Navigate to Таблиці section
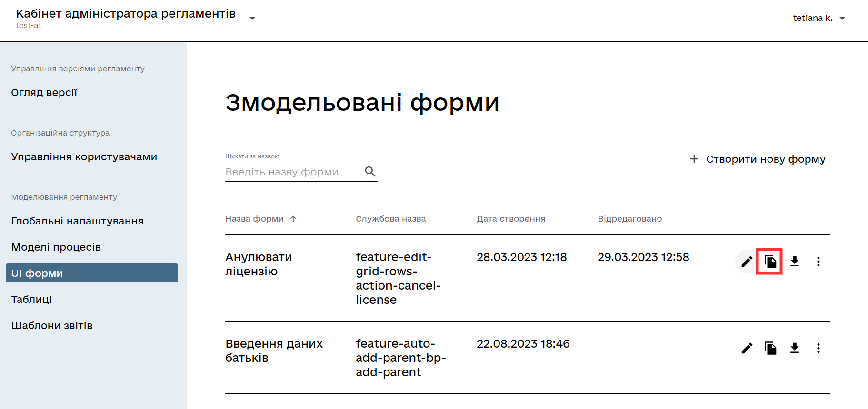The image size is (868, 409). point(31,300)
